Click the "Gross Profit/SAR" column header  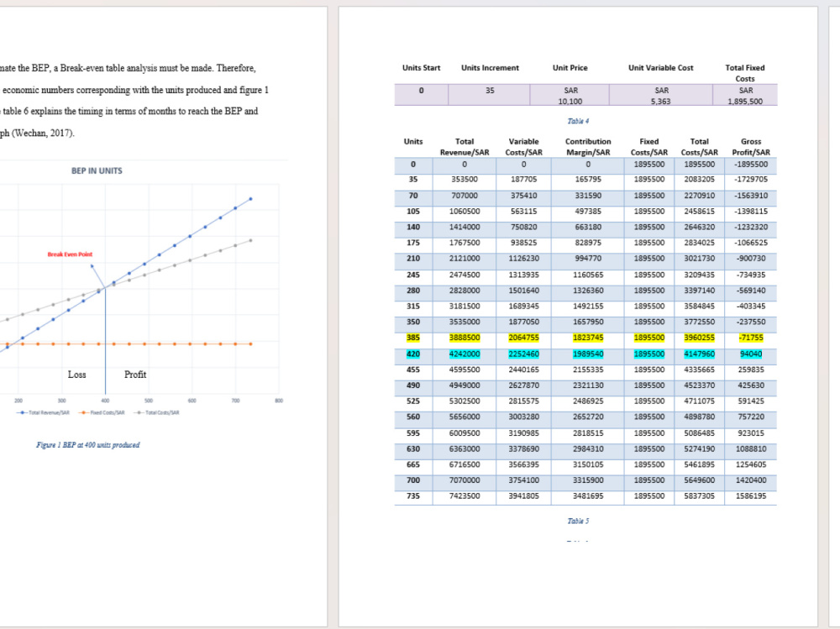[750, 147]
